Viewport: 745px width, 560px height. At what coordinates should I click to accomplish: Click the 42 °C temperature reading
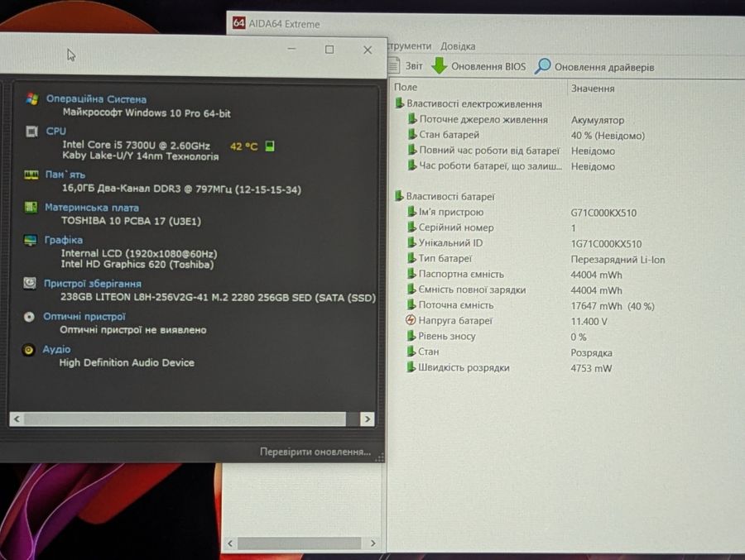pos(243,146)
